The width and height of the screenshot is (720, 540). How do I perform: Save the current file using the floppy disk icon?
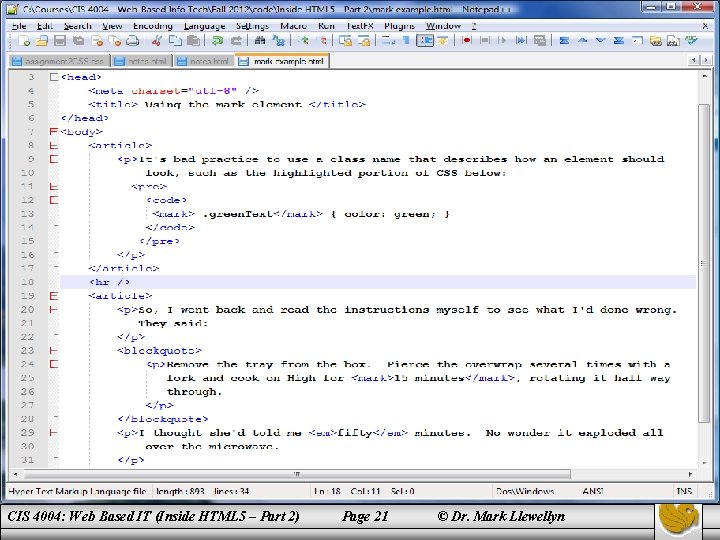[60, 41]
